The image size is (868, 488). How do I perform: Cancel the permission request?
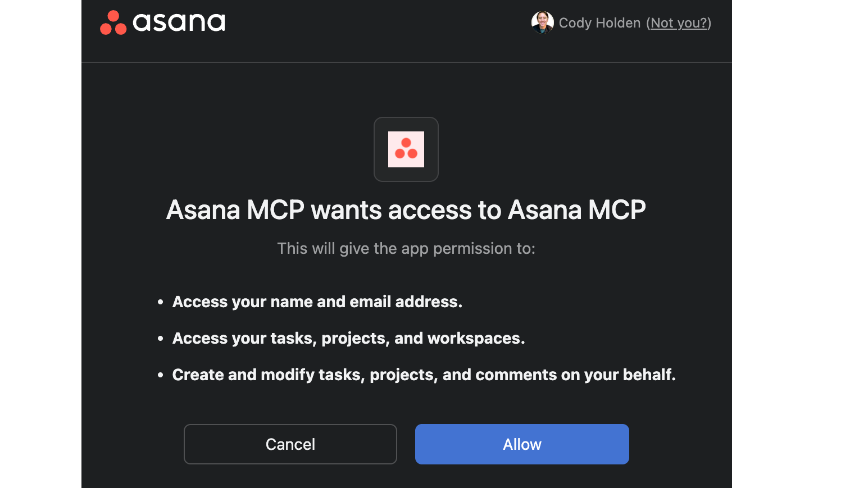[290, 444]
